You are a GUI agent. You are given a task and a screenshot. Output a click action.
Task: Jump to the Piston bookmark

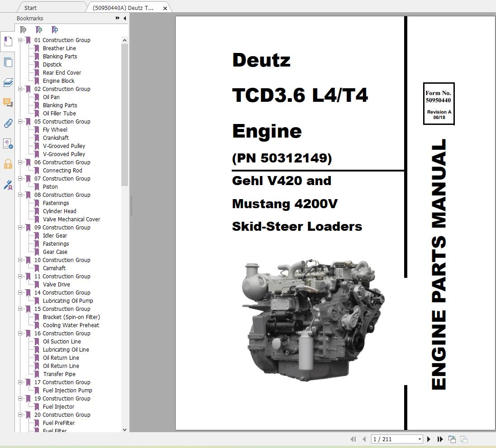tap(50, 186)
